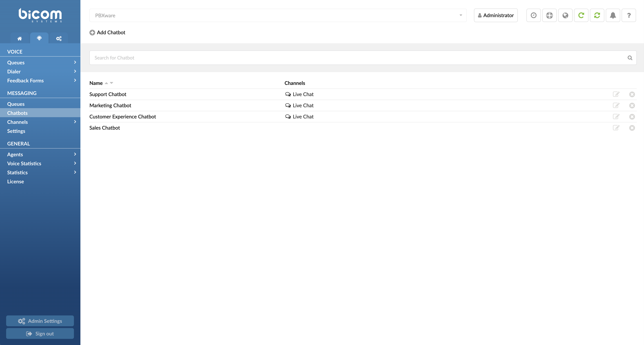Click the magnifier search icon in chatbot search

tap(630, 58)
